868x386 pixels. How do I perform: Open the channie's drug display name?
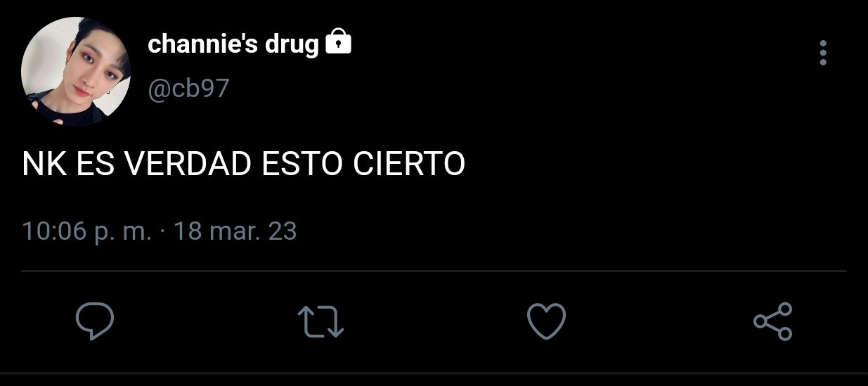(233, 45)
